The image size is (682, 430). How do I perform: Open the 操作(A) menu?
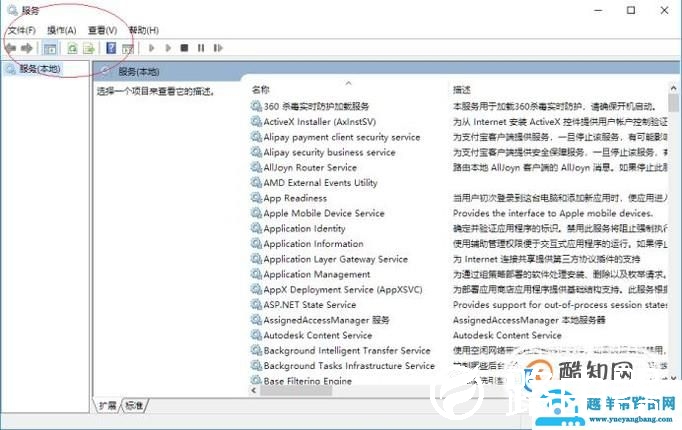62,30
